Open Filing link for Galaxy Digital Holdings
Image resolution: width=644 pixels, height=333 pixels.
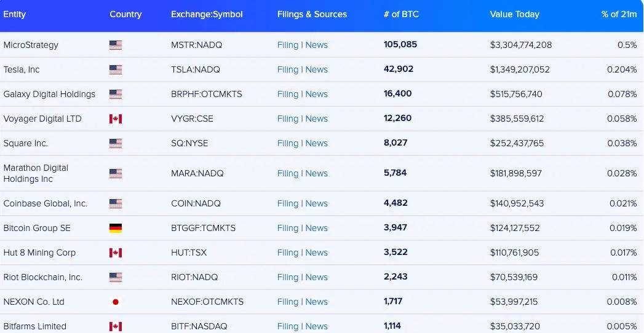click(287, 95)
